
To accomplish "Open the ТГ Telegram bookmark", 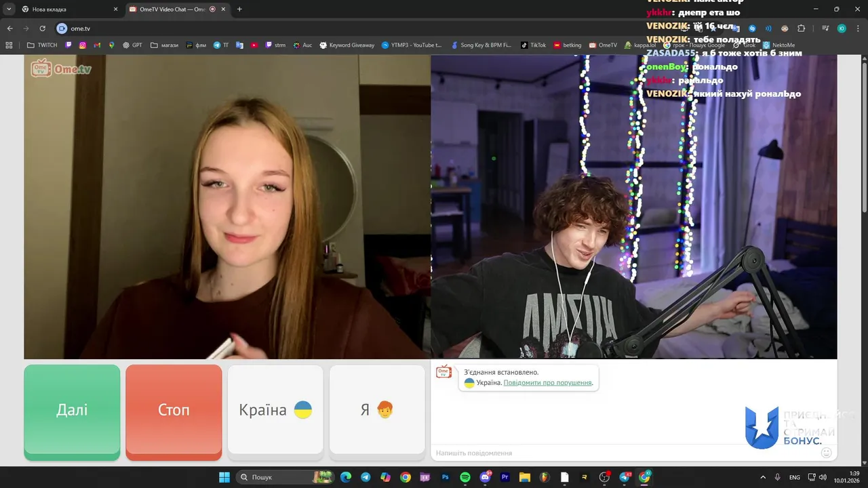I will tap(221, 45).
